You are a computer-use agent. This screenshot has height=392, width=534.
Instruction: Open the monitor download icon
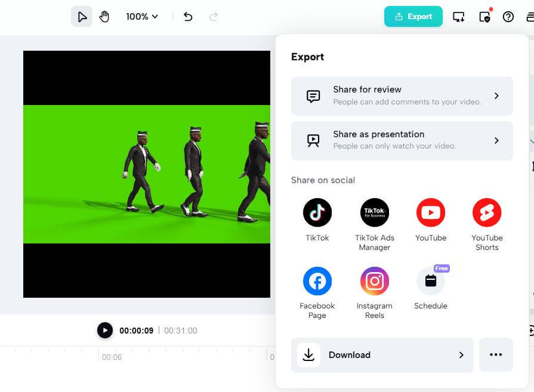coord(458,17)
